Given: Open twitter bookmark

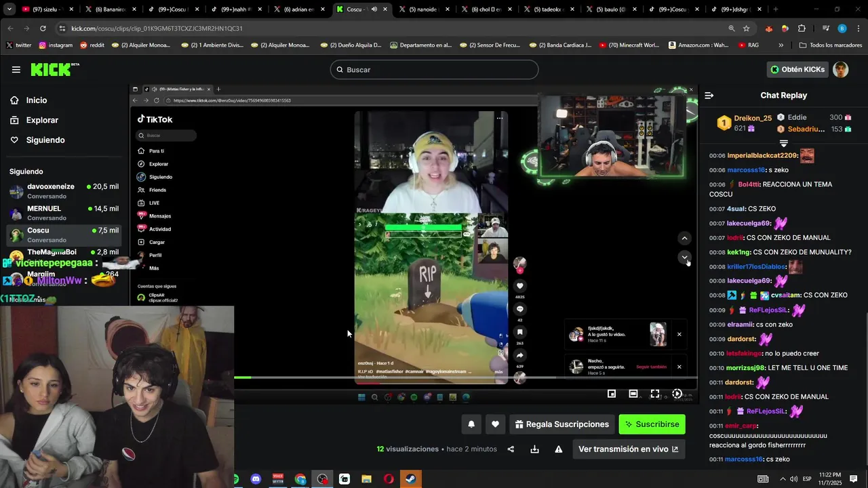Looking at the screenshot, I should click(x=18, y=45).
